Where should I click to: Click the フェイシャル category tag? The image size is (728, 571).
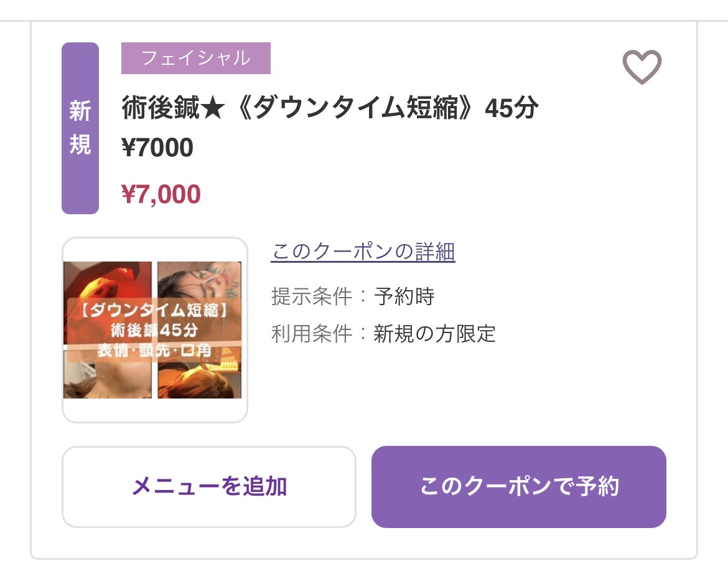click(195, 59)
